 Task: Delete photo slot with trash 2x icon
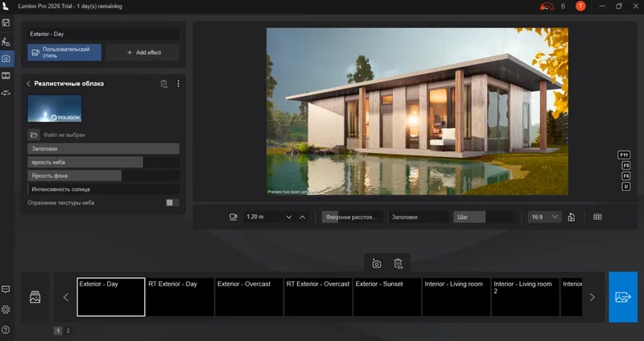tap(398, 264)
